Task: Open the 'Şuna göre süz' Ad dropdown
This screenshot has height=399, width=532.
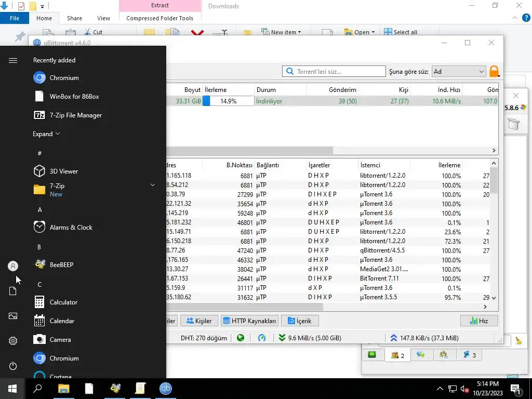Action: click(459, 71)
